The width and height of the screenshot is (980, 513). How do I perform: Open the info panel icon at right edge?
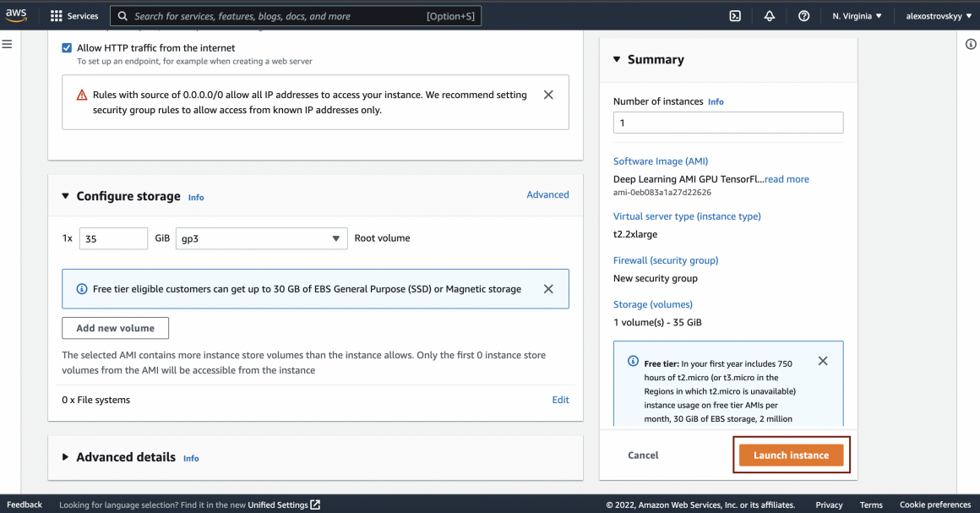tap(971, 45)
